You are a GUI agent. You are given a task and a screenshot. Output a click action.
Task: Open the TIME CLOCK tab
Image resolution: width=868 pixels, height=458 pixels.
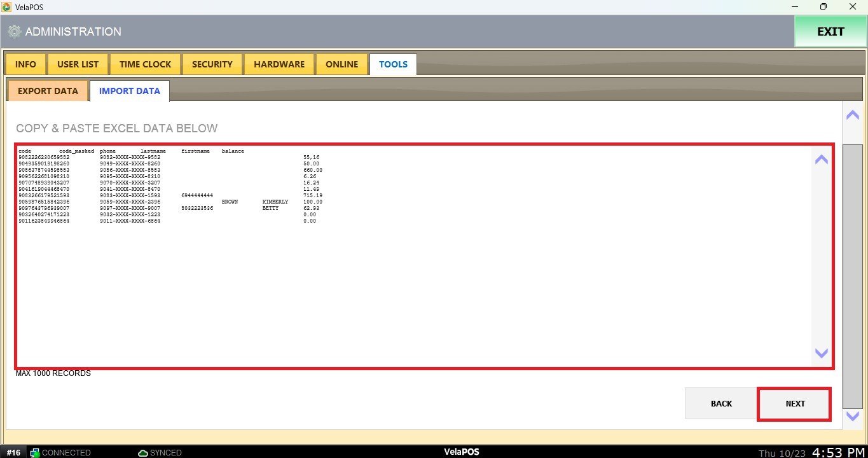145,64
